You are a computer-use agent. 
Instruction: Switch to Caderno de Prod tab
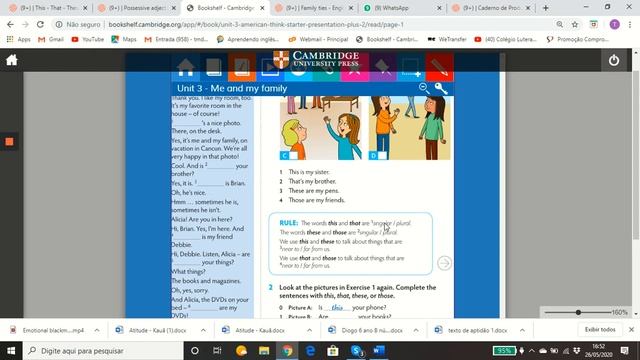pyautogui.click(x=491, y=8)
